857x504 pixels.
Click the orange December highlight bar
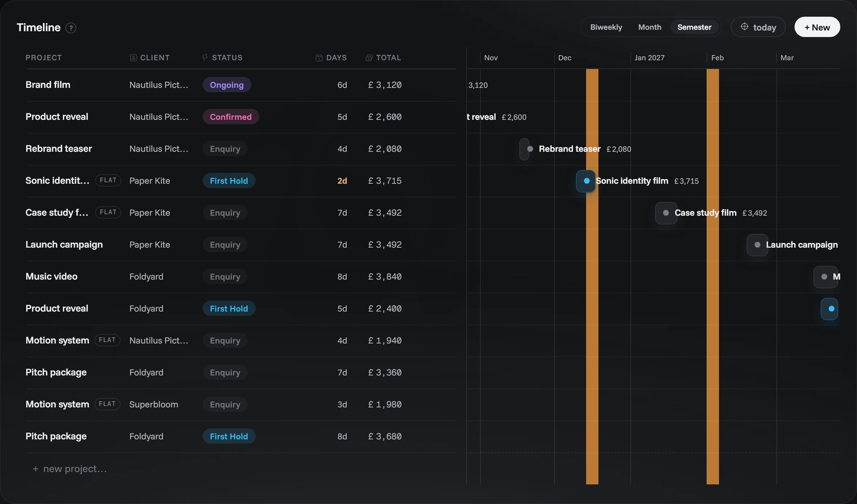pos(592,276)
